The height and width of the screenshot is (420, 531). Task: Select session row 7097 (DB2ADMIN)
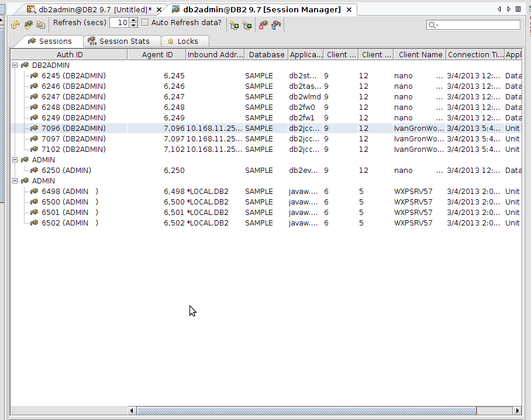pos(266,138)
